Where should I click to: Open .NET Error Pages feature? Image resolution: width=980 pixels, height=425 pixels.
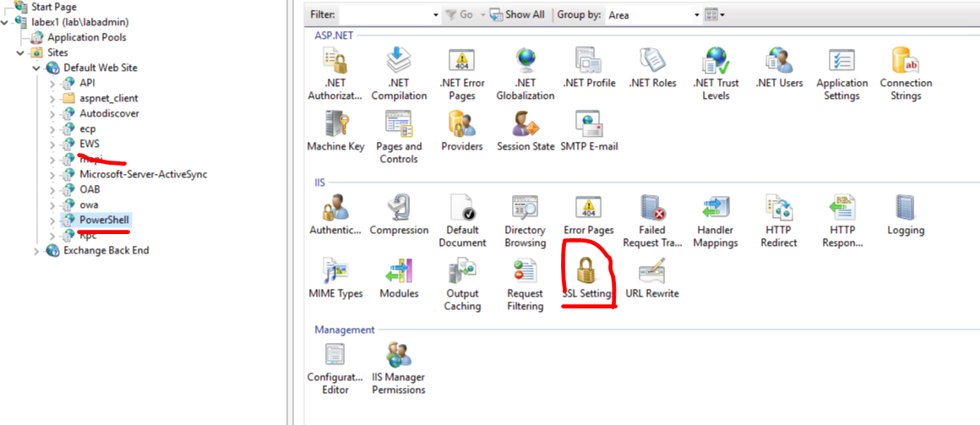(x=462, y=74)
